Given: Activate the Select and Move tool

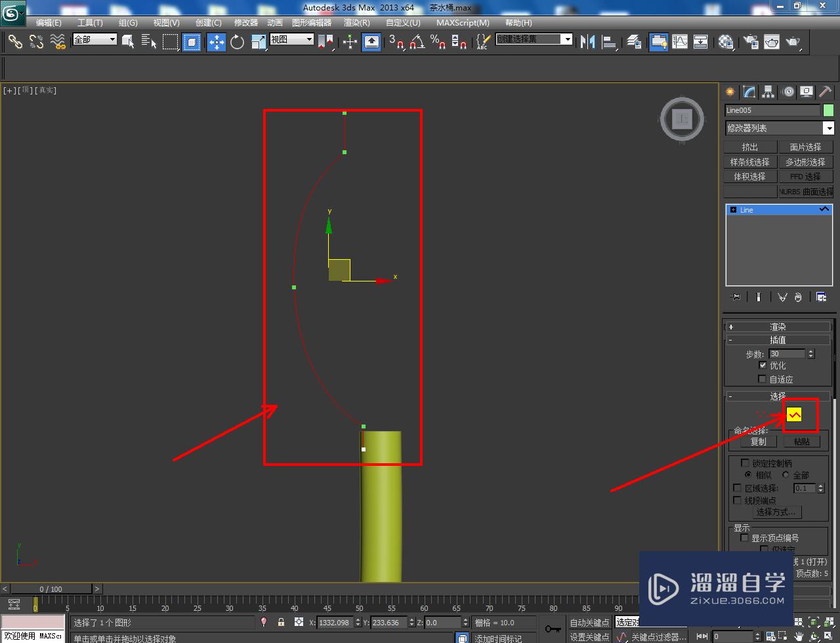Looking at the screenshot, I should point(217,41).
